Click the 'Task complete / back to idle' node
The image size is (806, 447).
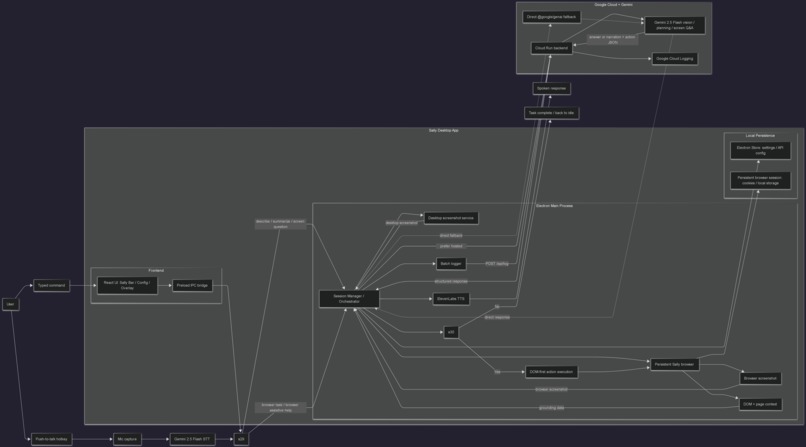click(552, 113)
